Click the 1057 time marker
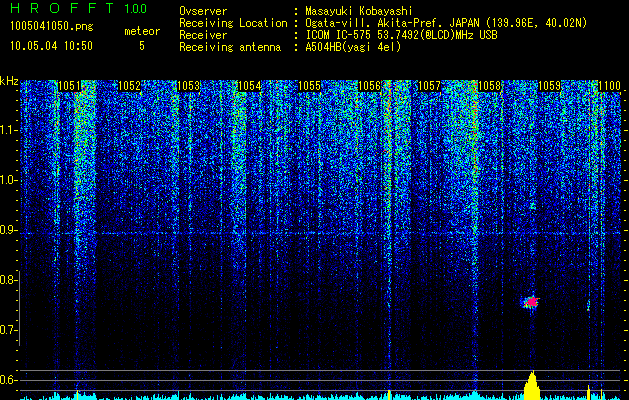The height and width of the screenshot is (400, 629). click(429, 86)
